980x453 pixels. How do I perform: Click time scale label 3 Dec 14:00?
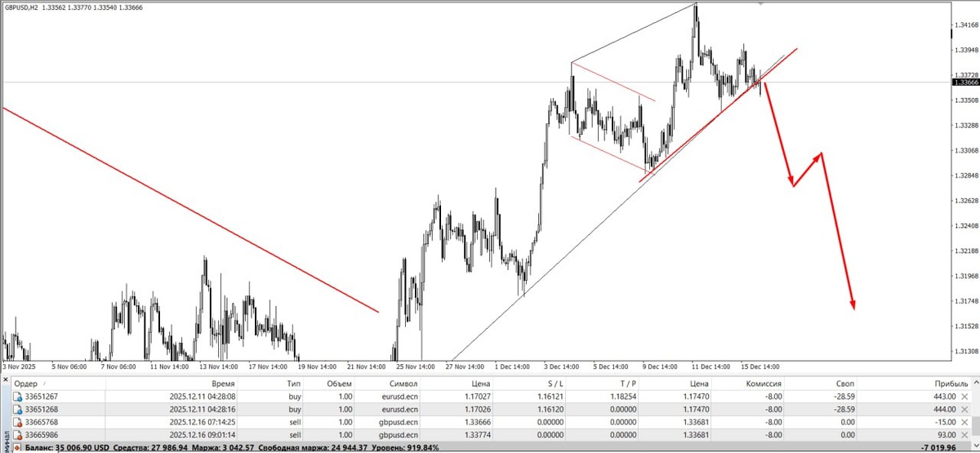click(562, 366)
